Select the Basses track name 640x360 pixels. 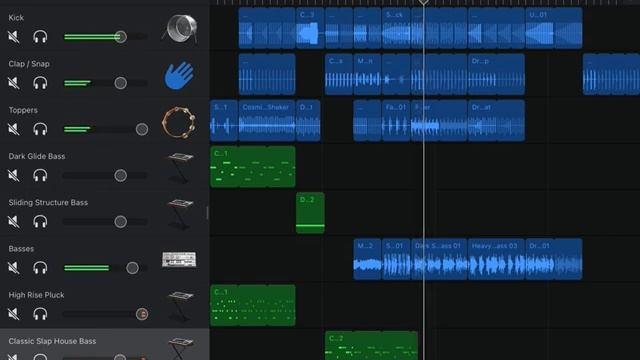pos(21,249)
